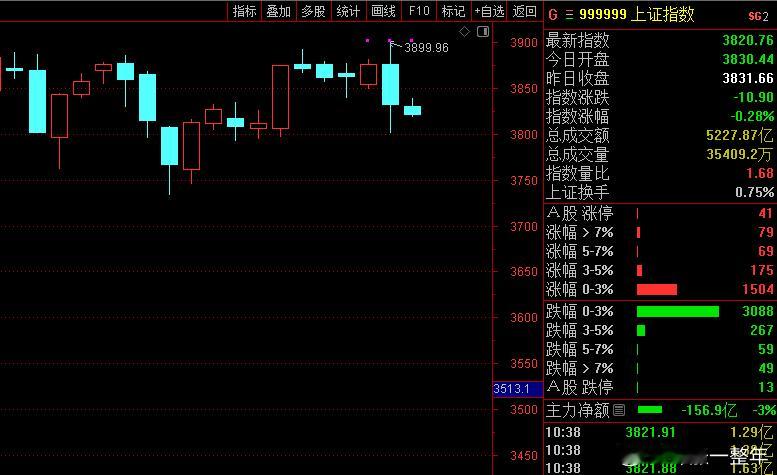This screenshot has width=777, height=475.
Task: Click the 跌幅 5-7% count 59
Action: 766,349
